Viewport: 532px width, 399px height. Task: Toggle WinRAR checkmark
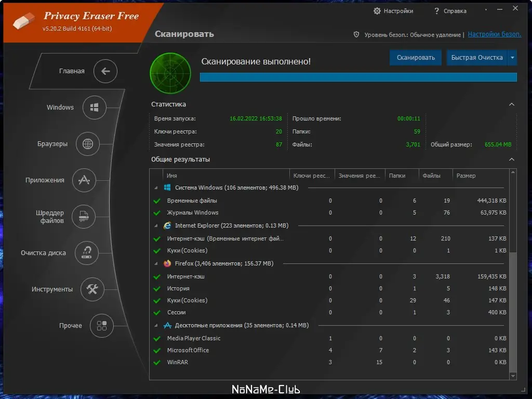[x=157, y=362]
